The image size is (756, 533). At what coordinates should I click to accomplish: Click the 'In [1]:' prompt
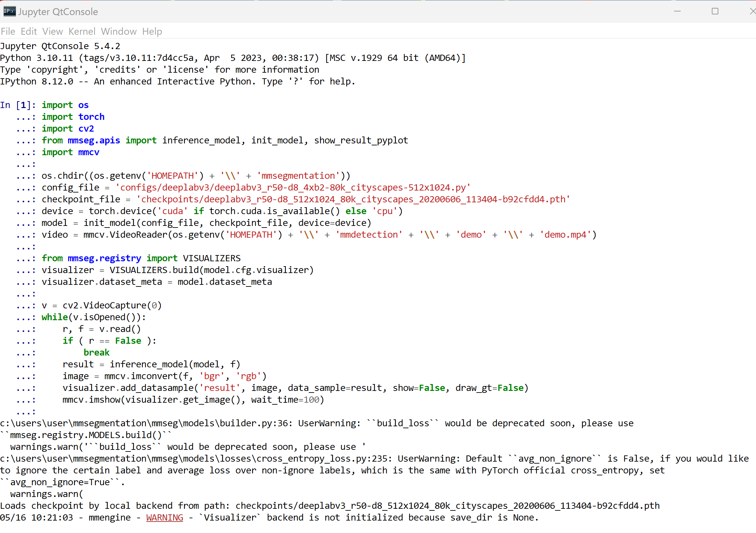pos(18,105)
